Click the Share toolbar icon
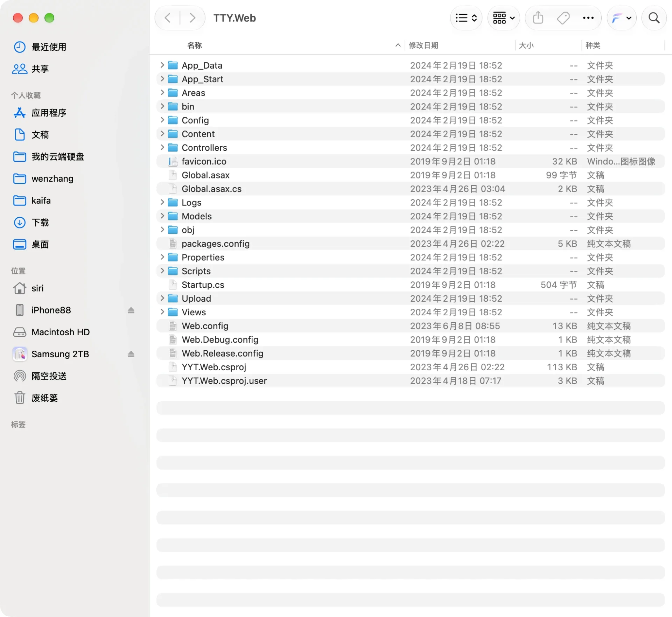Image resolution: width=672 pixels, height=617 pixels. [538, 18]
